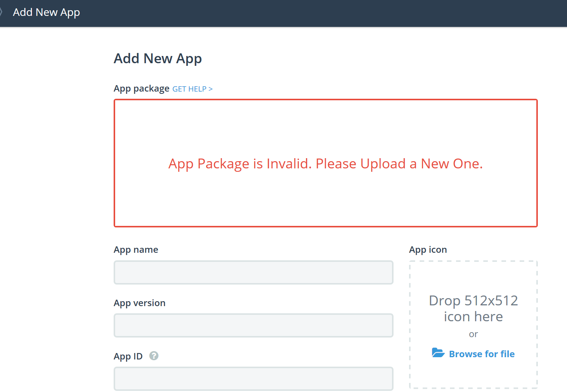
Task: Select the Add New App header breadcrumb
Action: tap(46, 12)
